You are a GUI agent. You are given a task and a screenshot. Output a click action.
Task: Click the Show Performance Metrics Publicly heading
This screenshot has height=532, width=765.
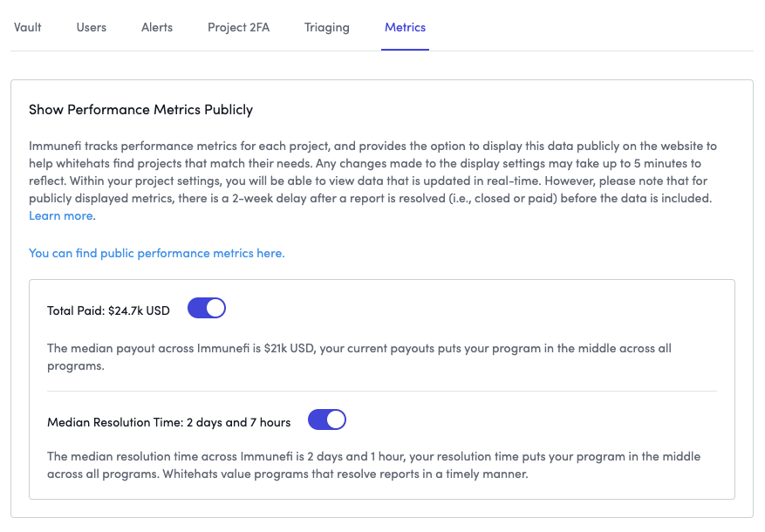(140, 110)
